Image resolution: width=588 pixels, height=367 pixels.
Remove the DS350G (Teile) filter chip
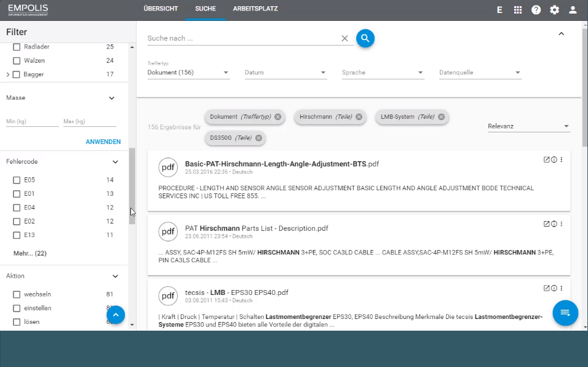click(x=258, y=138)
